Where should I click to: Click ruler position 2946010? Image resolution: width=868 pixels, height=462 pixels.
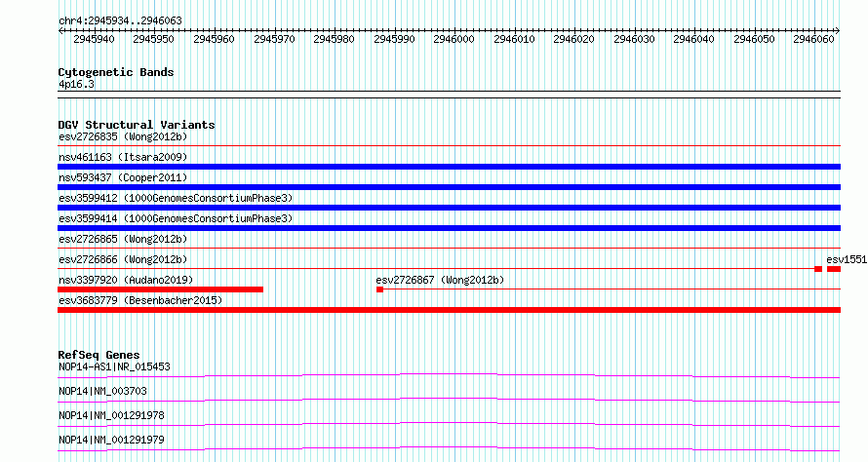click(x=514, y=39)
